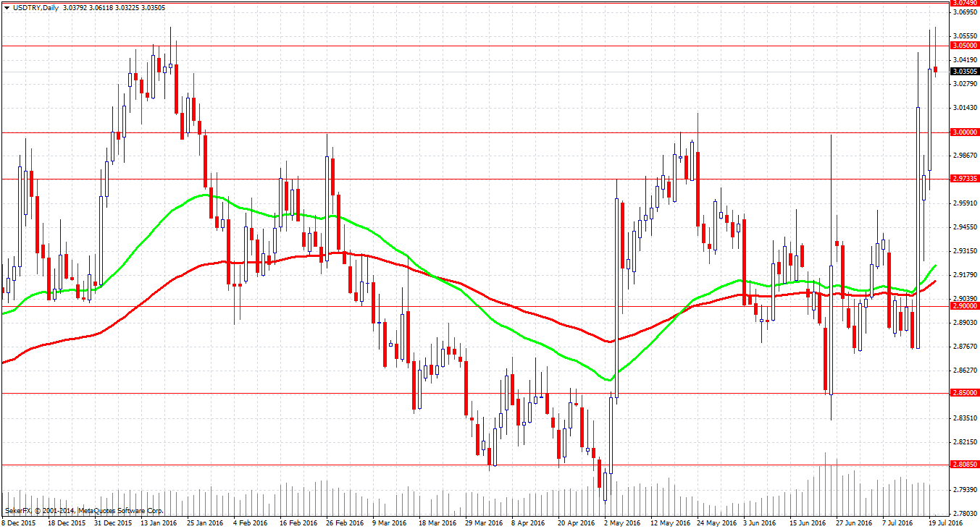
Task: Click the 20 Apr 2016 date label
Action: (x=577, y=522)
